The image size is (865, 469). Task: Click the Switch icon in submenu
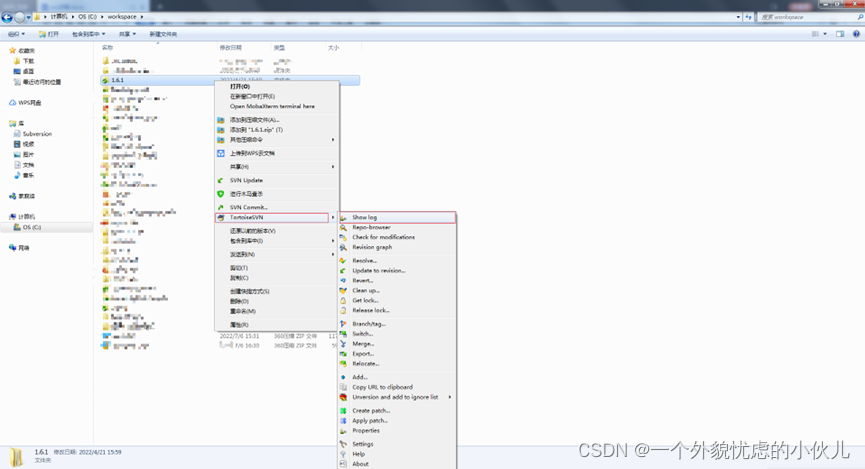click(343, 334)
